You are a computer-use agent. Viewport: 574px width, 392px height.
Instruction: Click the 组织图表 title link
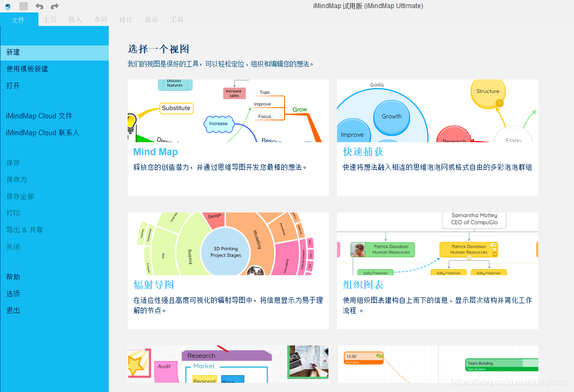[x=363, y=285]
